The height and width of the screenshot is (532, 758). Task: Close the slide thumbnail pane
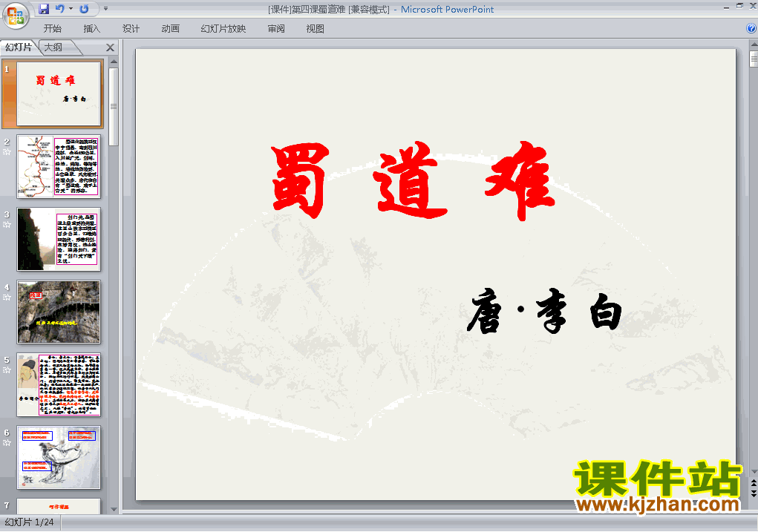click(110, 47)
